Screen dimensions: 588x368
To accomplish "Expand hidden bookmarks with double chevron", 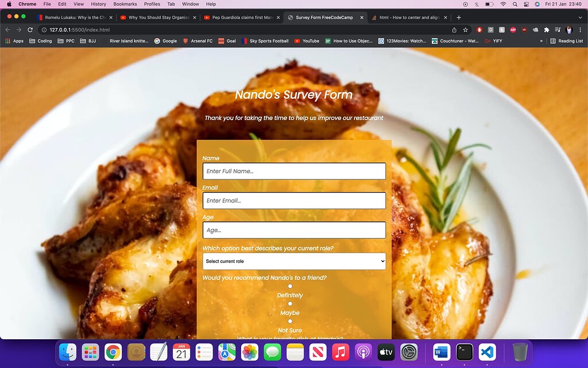I will pos(541,41).
